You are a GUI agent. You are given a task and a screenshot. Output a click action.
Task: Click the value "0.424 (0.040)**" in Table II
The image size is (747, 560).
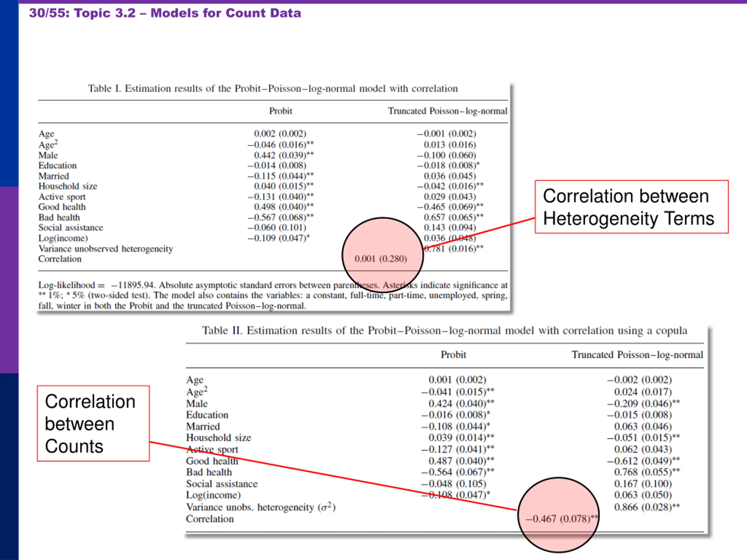click(461, 404)
